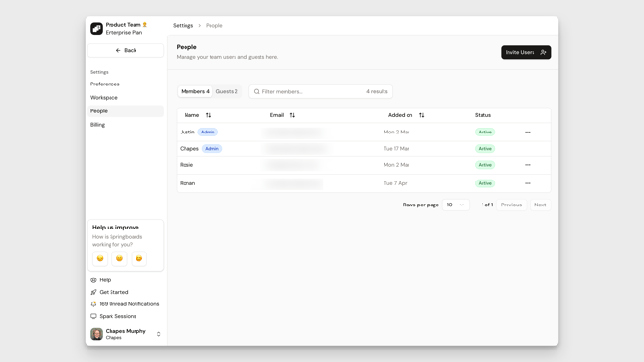The width and height of the screenshot is (644, 362).
Task: Switch to the Members 4 tab
Action: coord(195,91)
